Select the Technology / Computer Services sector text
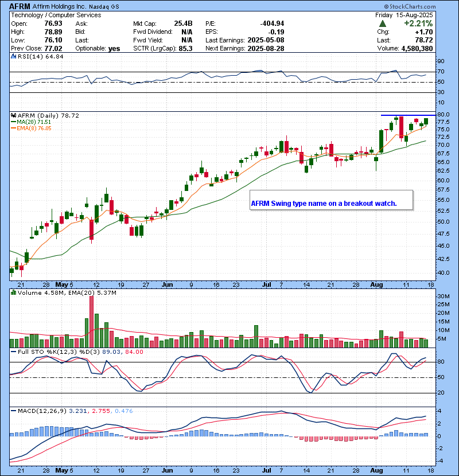This screenshot has width=459, height=476. click(x=56, y=15)
